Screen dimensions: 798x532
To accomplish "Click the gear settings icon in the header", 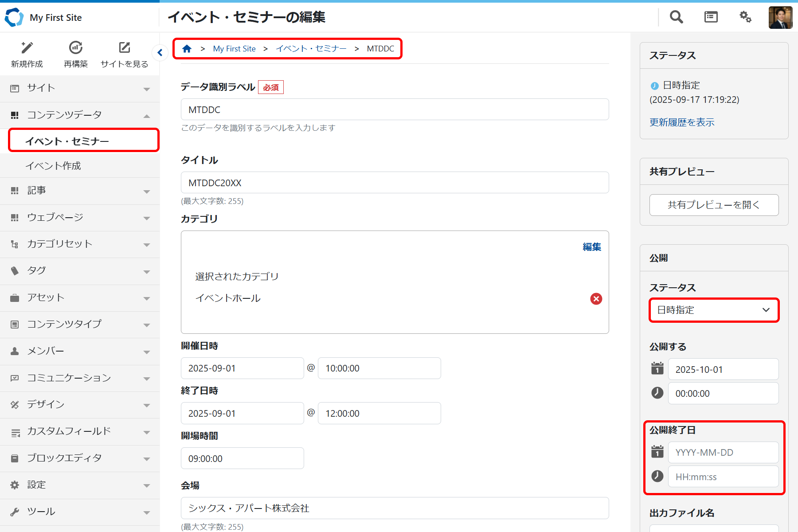I will tap(745, 17).
